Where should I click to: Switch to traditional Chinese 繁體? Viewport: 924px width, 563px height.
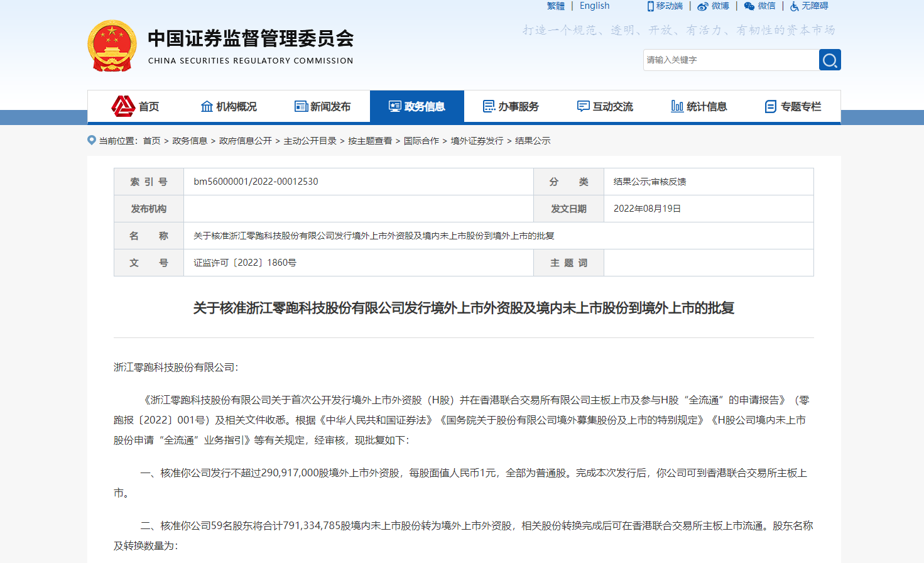coord(555,6)
